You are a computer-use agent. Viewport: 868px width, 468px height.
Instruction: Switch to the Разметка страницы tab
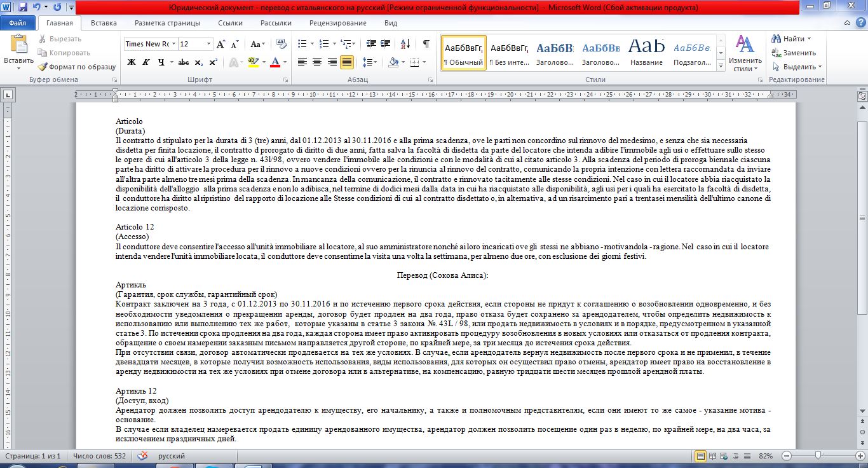167,23
